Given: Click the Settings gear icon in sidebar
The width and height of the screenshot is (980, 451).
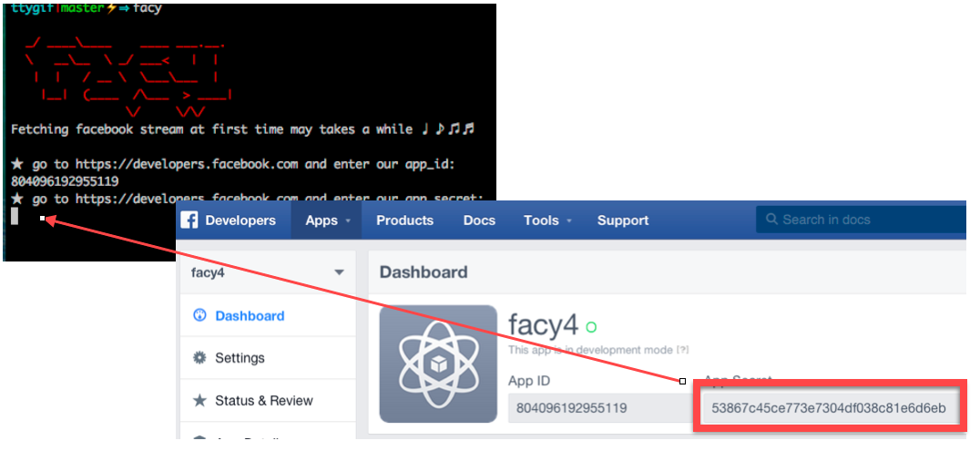Looking at the screenshot, I should tap(199, 358).
